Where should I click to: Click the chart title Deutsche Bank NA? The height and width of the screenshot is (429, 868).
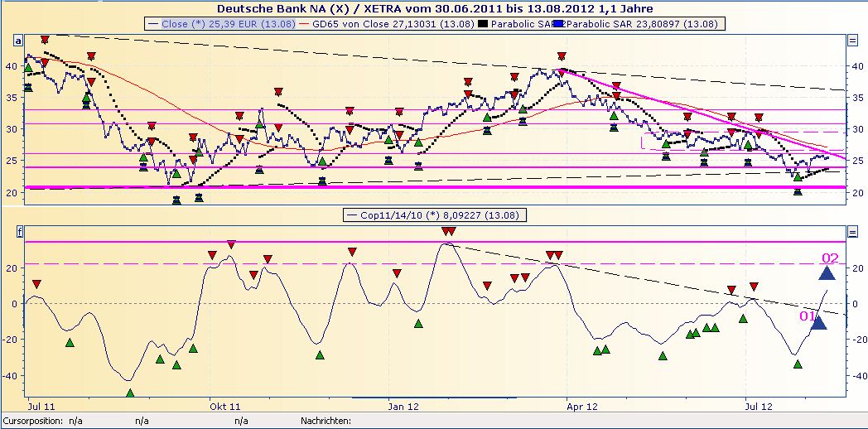tap(434, 8)
